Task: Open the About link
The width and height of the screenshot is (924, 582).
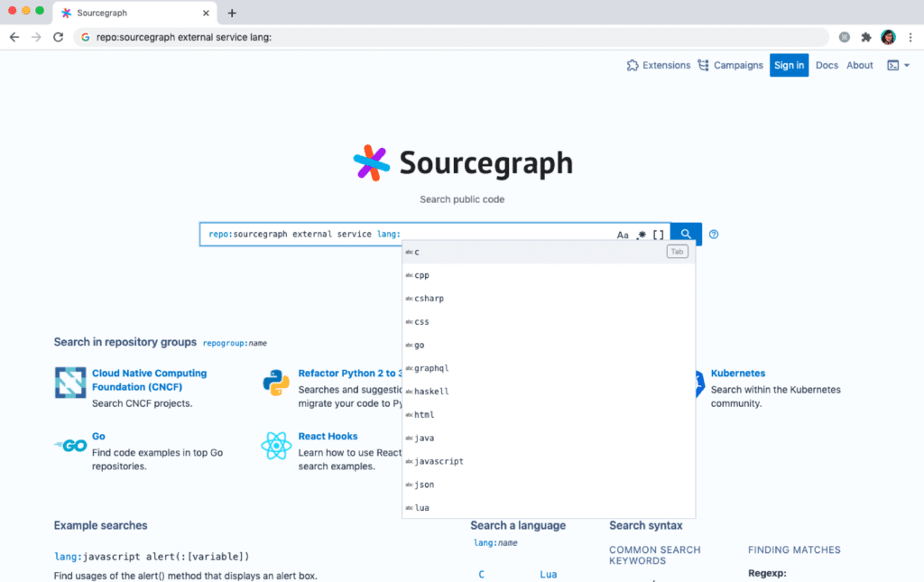Action: (860, 65)
